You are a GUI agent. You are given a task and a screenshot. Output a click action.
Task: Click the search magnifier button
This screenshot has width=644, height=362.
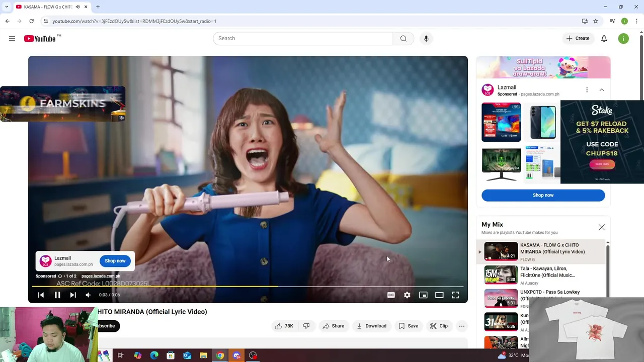pyautogui.click(x=404, y=38)
